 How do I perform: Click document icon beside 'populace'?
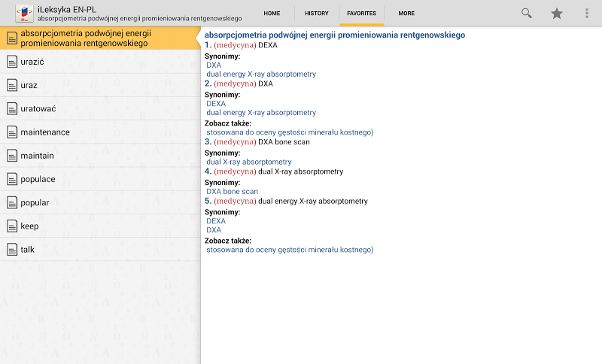click(11, 180)
